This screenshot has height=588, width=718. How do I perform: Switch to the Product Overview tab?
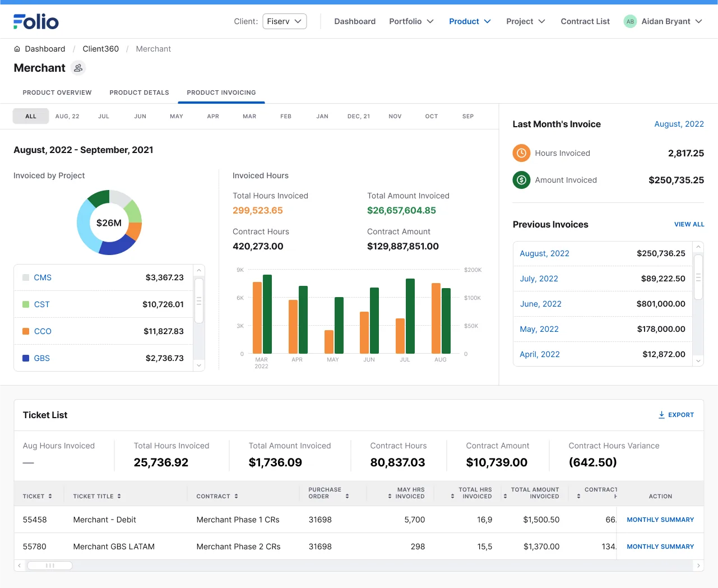[57, 92]
